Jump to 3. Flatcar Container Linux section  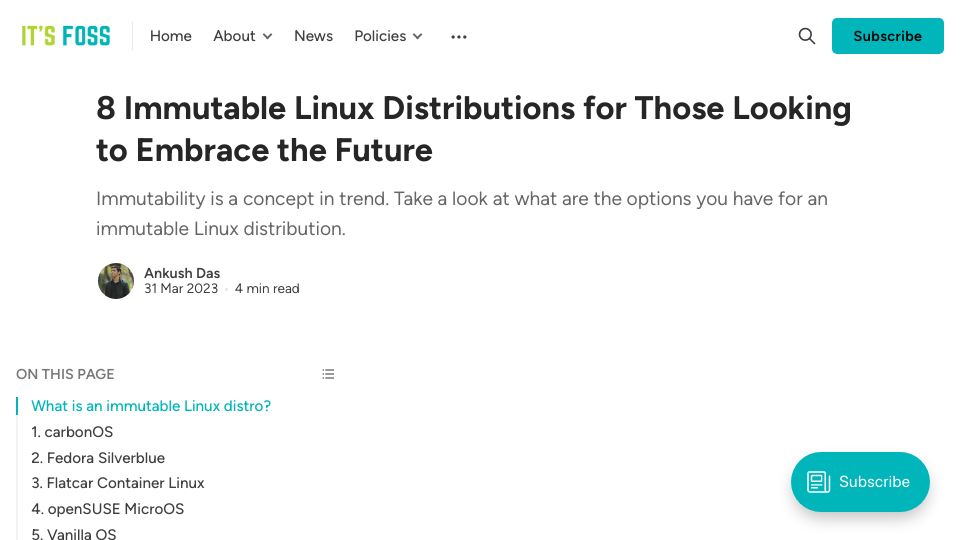[118, 483]
